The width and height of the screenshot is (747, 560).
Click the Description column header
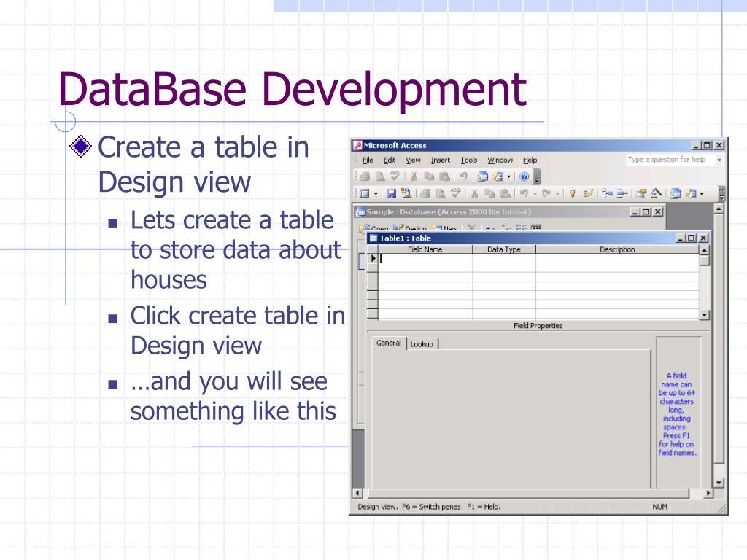[x=617, y=249]
